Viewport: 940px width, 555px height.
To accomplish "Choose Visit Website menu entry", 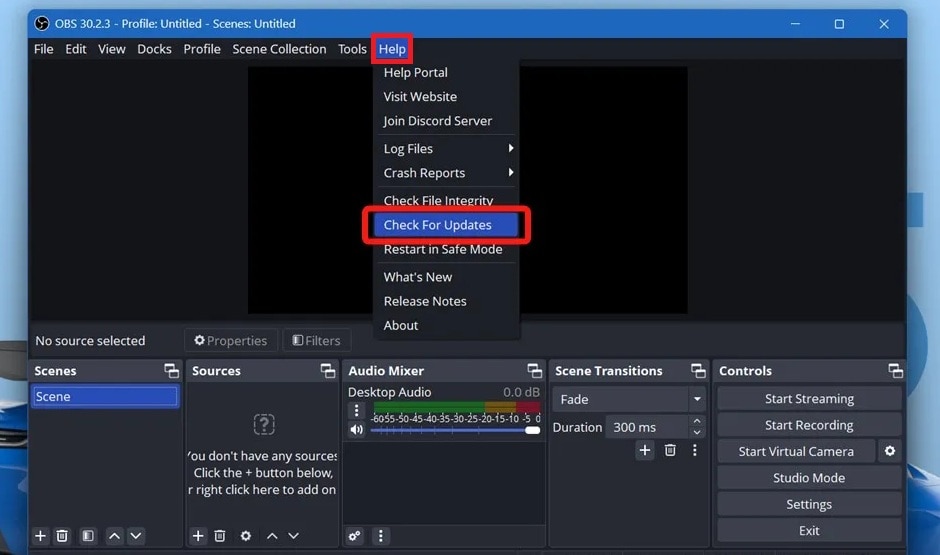I will pyautogui.click(x=447, y=96).
